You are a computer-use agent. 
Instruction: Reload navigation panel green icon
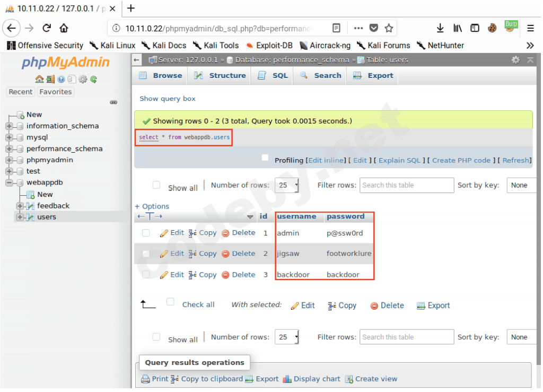(x=93, y=79)
